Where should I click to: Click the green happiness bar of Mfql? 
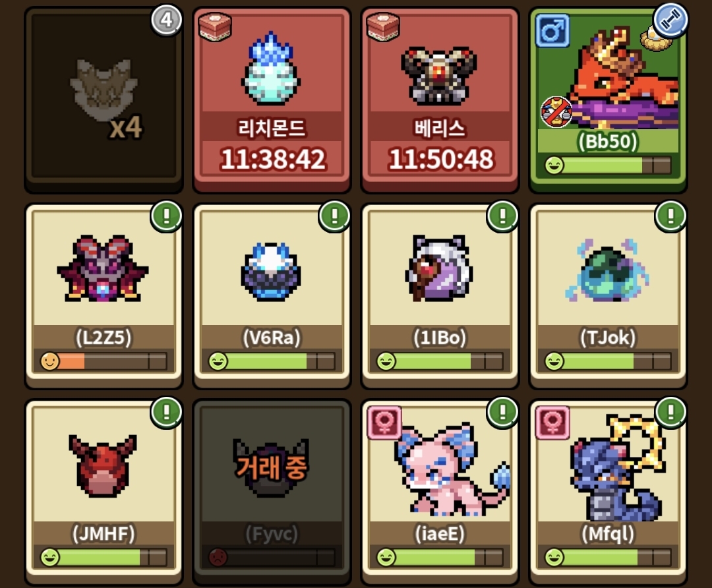[x=608, y=557]
